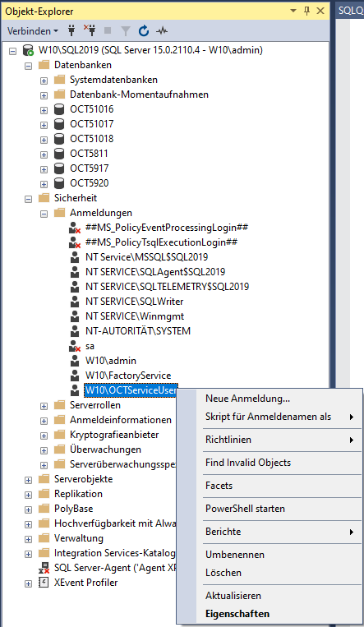Expand the Serverrollen folder
The image size is (364, 627).
[x=44, y=406]
